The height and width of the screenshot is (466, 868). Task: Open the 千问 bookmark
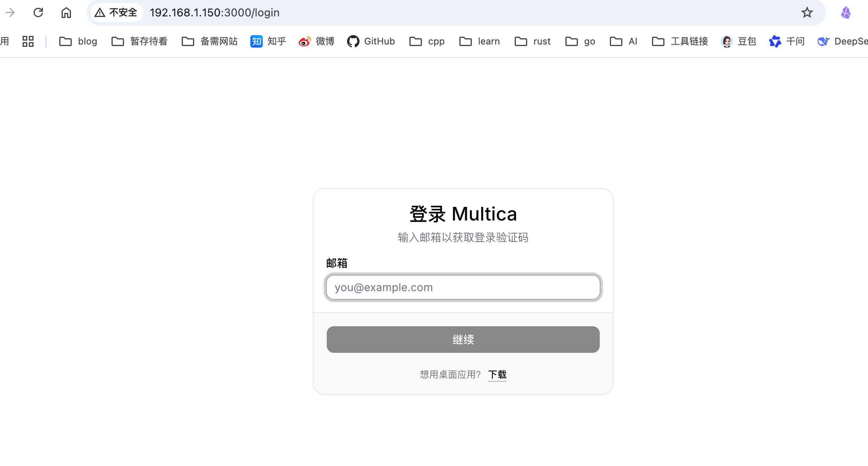(x=787, y=41)
